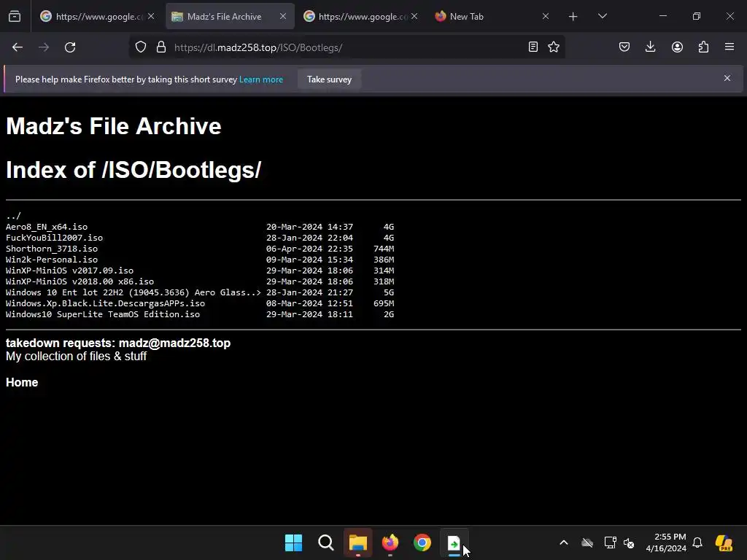This screenshot has height=560, width=747.
Task: Download Windows10 SuperLite TeamOS Edition.iso
Action: point(103,314)
